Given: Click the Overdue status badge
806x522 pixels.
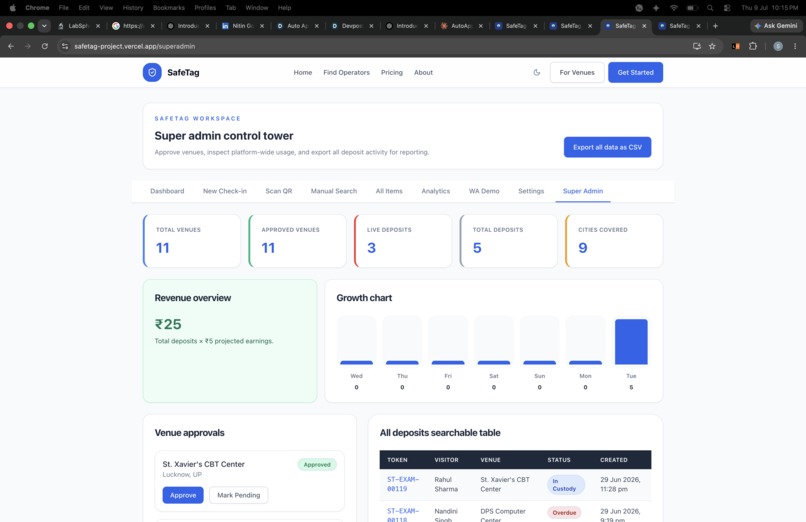Looking at the screenshot, I should pyautogui.click(x=564, y=513).
